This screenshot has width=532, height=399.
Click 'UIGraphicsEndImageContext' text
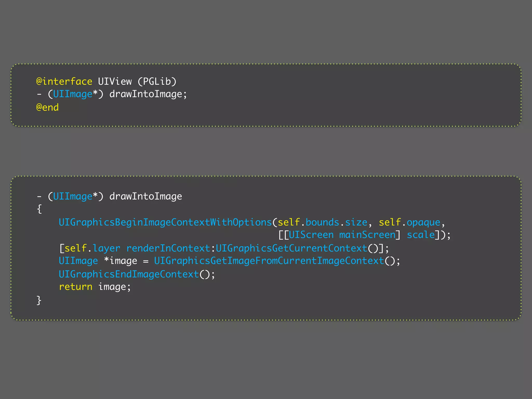pyautogui.click(x=129, y=275)
